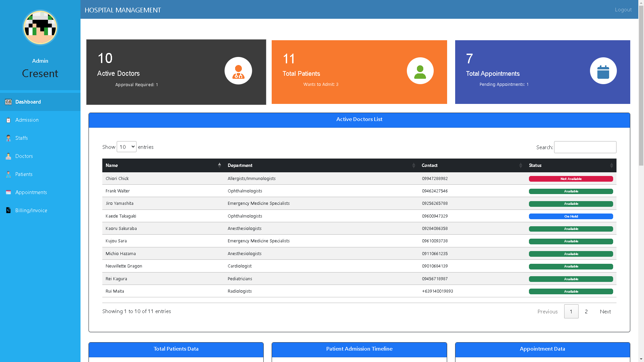Click the Wants to Admit: 3 text
644x362 pixels.
click(321, 84)
